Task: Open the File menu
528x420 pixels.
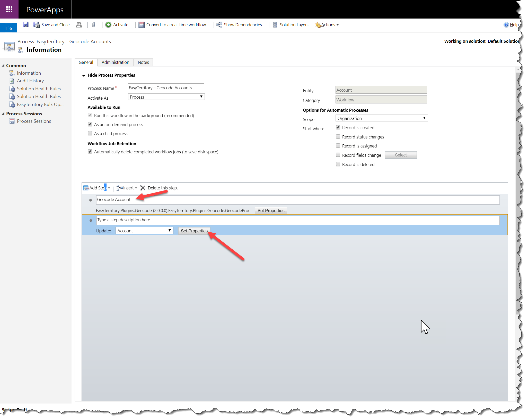Action: coord(8,28)
